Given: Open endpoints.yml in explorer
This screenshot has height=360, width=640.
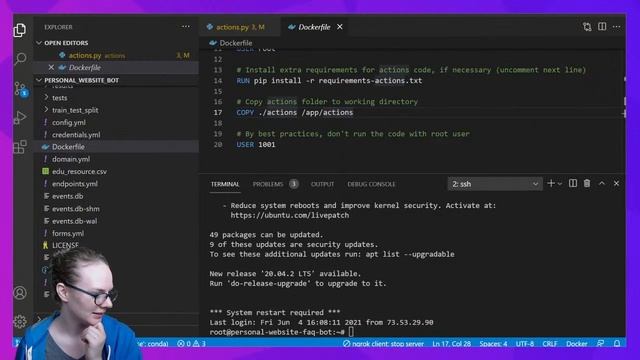Looking at the screenshot, I should point(75,184).
